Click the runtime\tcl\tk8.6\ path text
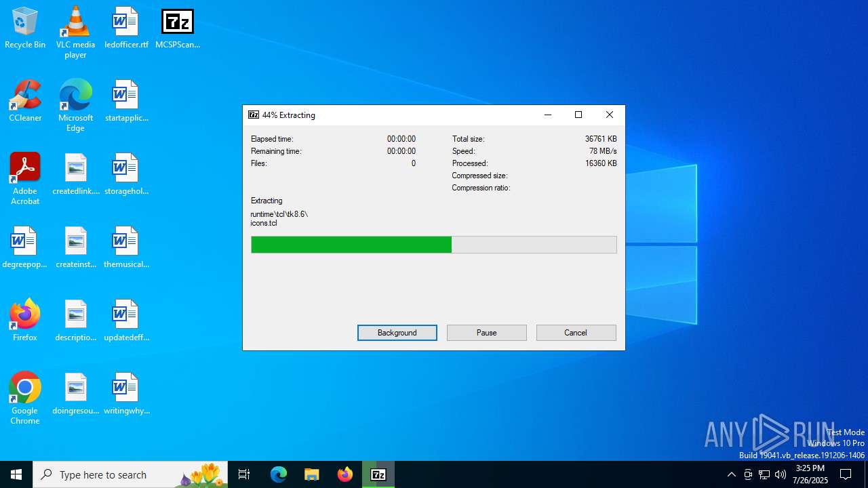The height and width of the screenshot is (488, 868). coord(279,214)
